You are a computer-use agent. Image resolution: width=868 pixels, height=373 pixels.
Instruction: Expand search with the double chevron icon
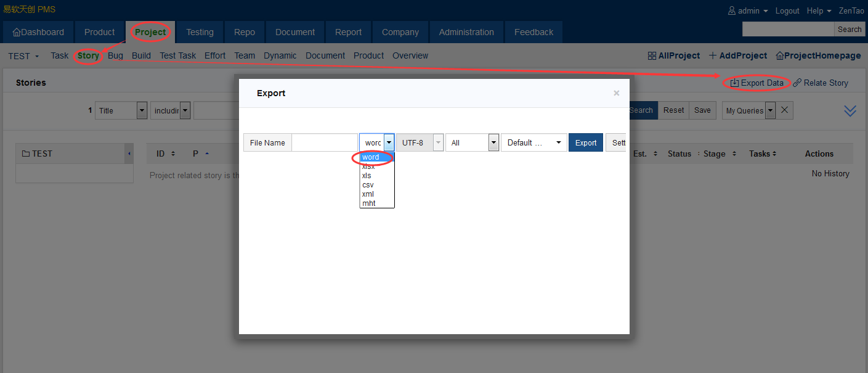[x=850, y=111]
